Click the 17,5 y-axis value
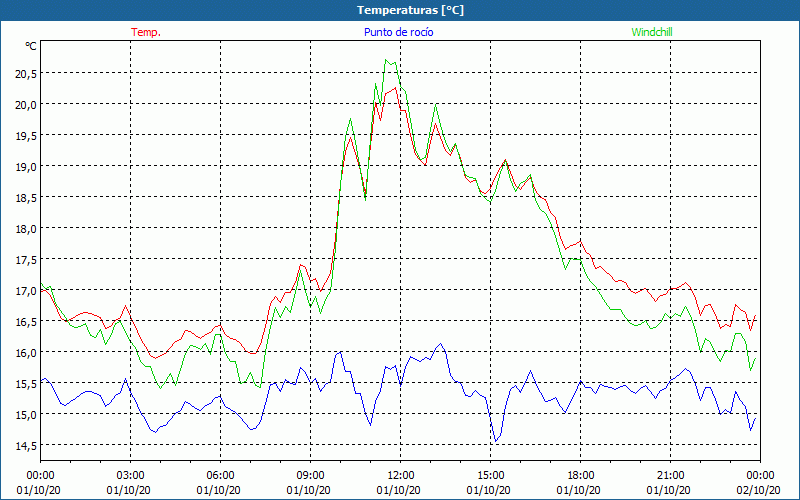The height and width of the screenshot is (500, 800). point(26,260)
